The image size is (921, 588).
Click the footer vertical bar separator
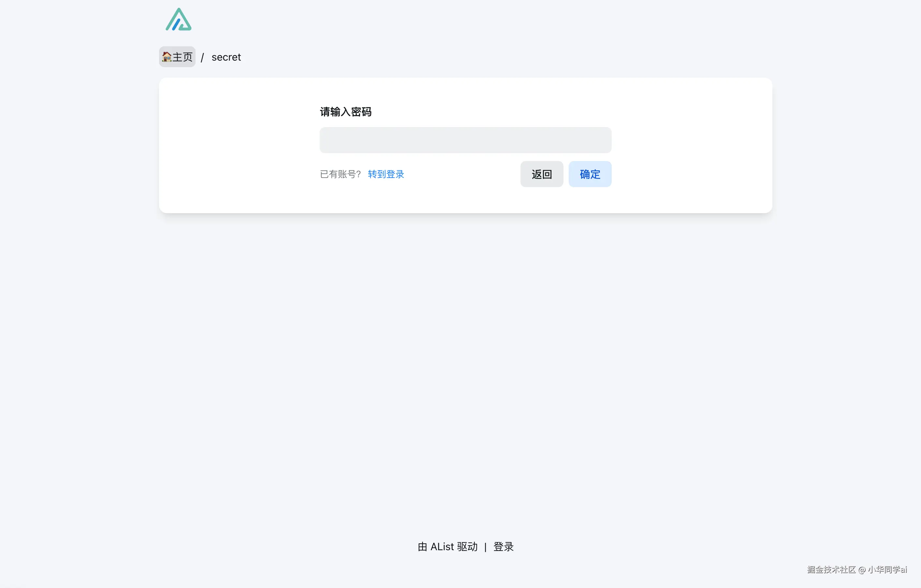[485, 547]
